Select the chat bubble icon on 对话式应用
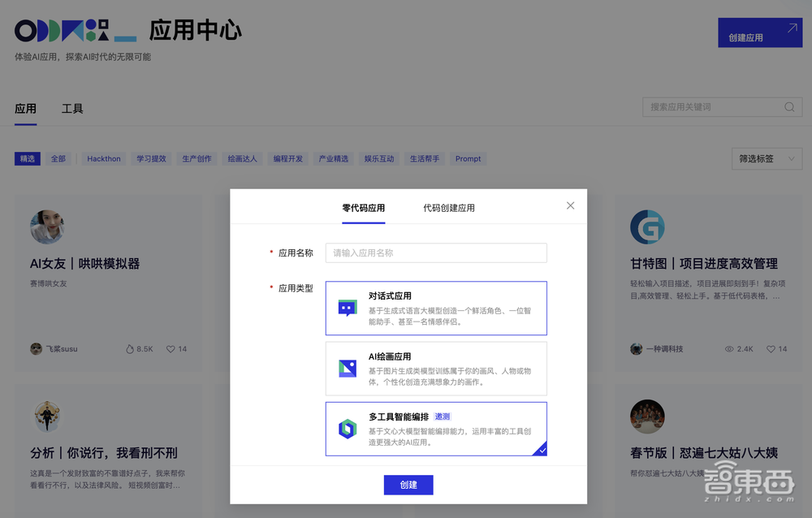The width and height of the screenshot is (812, 518). click(347, 309)
